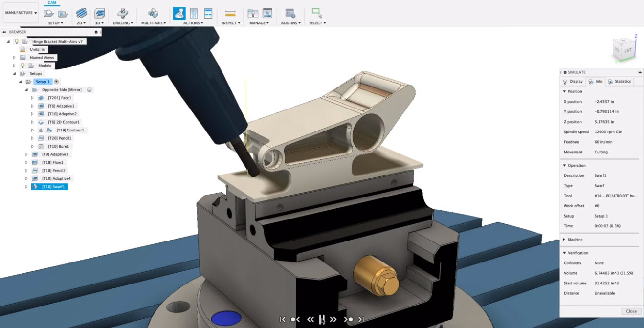Click the [T18] Flow1 operation icon

[x=35, y=162]
